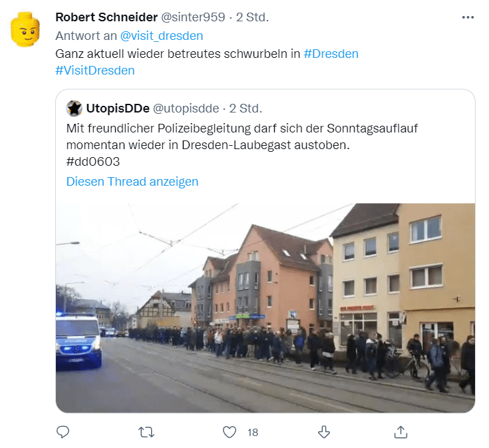Click the like count 18
The width and height of the screenshot is (489, 448).
coord(253,433)
